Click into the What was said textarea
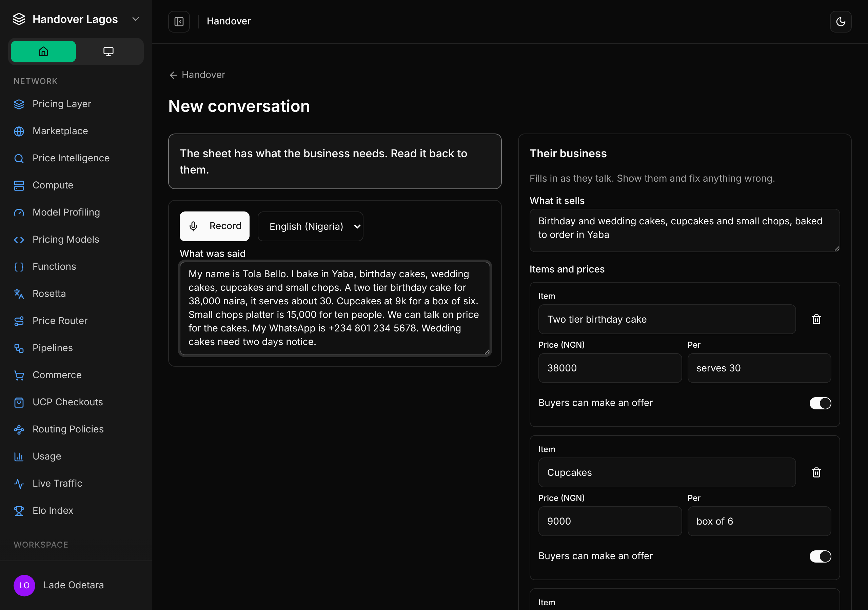Viewport: 868px width, 610px height. coord(335,308)
